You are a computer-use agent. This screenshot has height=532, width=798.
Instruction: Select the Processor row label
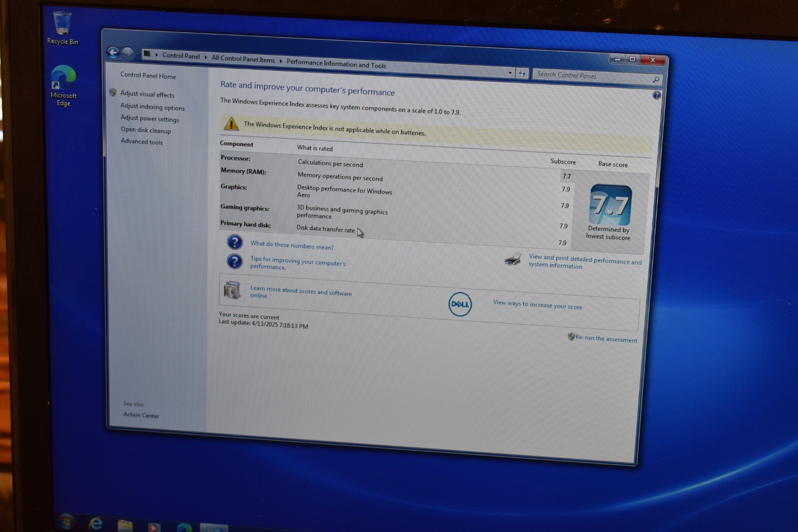click(x=235, y=158)
